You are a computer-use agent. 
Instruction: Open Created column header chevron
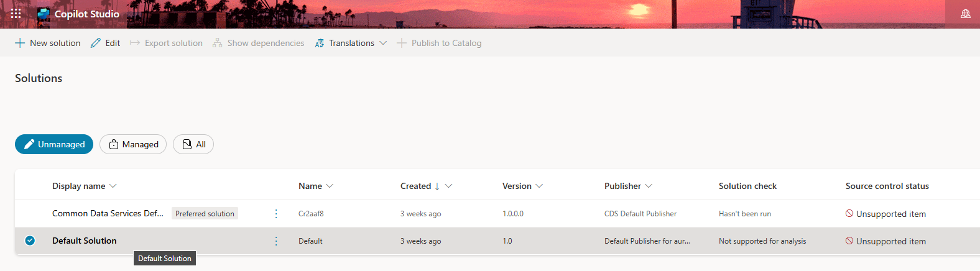click(448, 186)
